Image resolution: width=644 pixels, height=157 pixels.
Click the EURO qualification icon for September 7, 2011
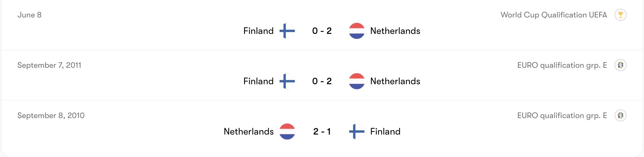[620, 65]
